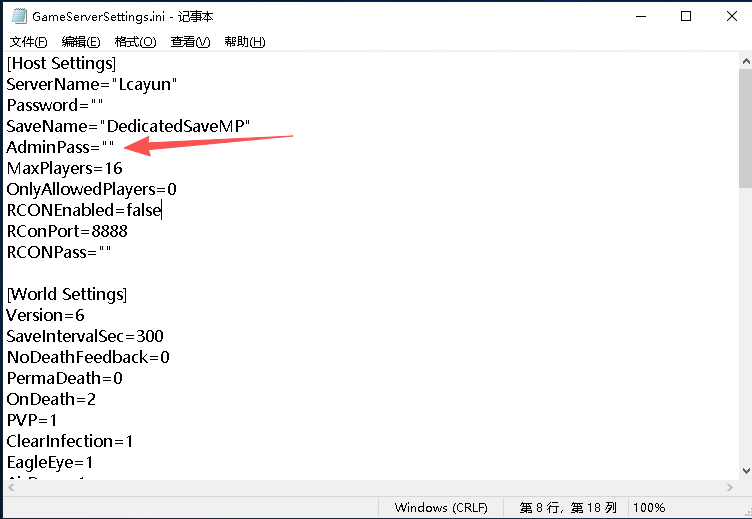752x519 pixels.
Task: Place cursor in the AdminPass line
Action: click(60, 147)
